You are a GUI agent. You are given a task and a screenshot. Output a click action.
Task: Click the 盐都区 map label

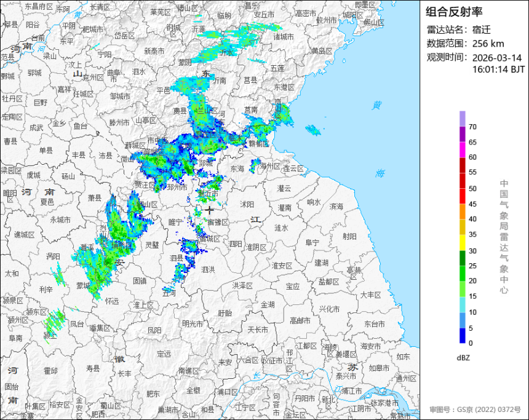(x=329, y=282)
